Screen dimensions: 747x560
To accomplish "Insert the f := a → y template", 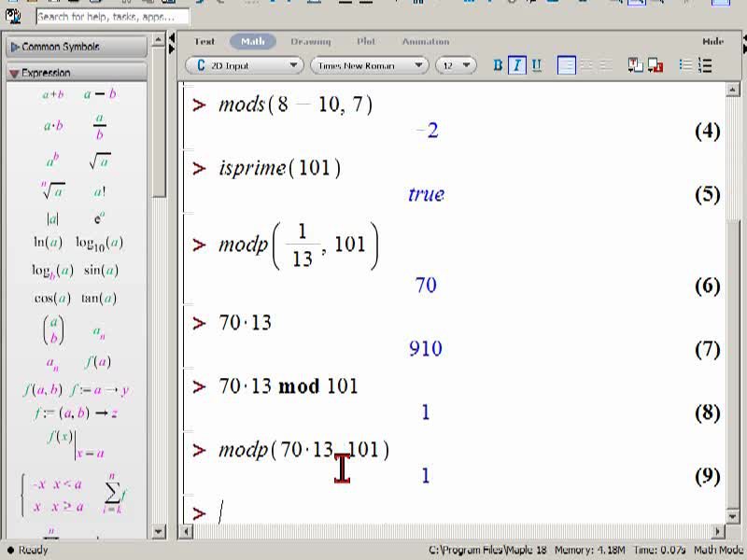I will 99,390.
